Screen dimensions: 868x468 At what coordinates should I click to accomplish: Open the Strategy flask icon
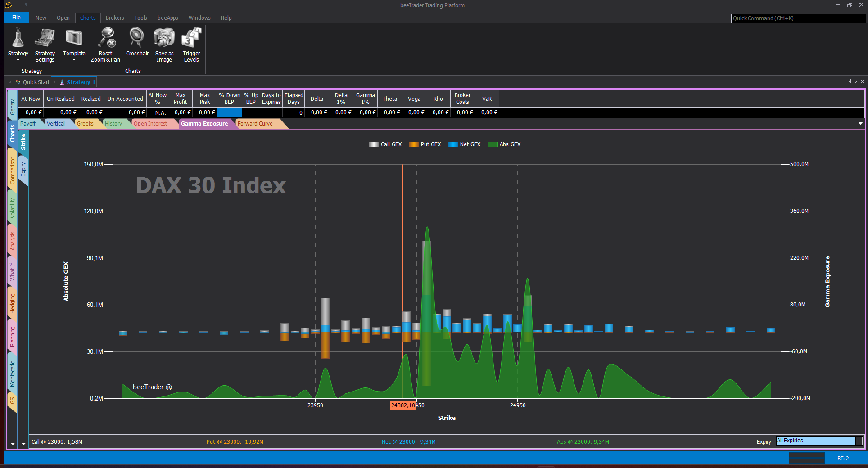coord(18,39)
